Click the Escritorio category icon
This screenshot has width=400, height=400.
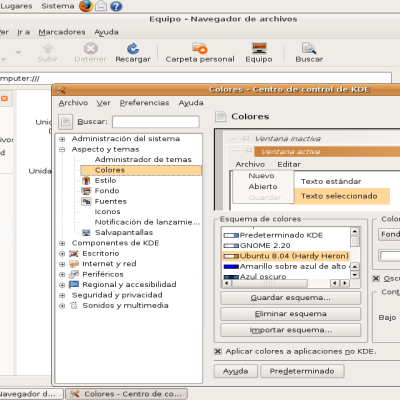click(74, 254)
